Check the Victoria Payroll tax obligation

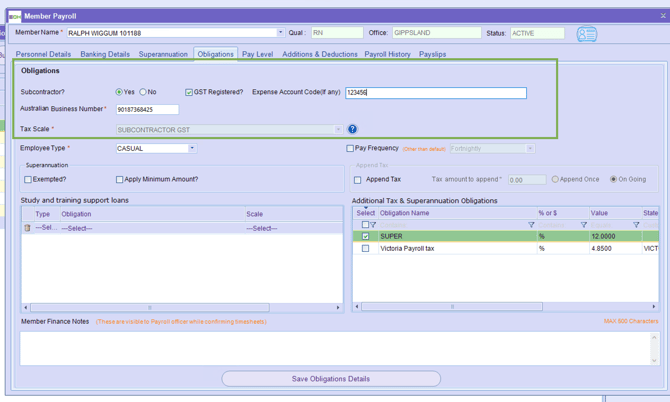click(x=365, y=248)
